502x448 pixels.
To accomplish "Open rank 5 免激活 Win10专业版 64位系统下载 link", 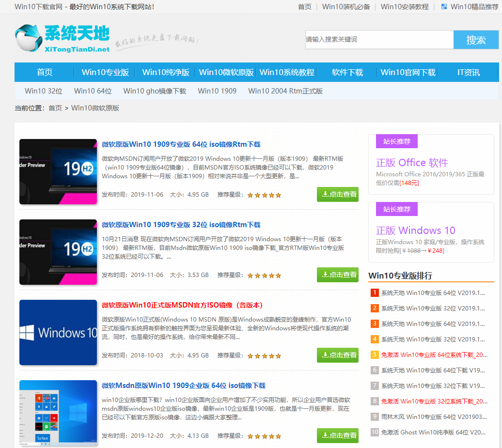I will tap(434, 355).
